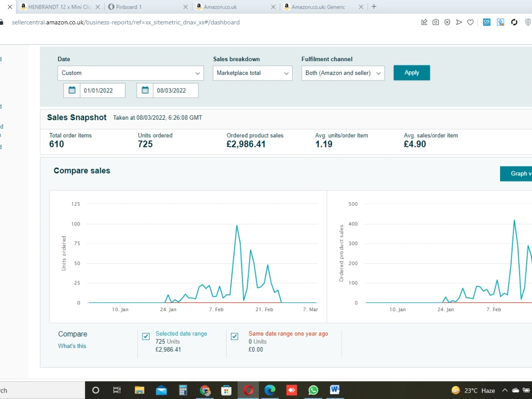Click end date field 08/03/2022
Image resolution: width=532 pixels, height=399 pixels.
pos(176,90)
